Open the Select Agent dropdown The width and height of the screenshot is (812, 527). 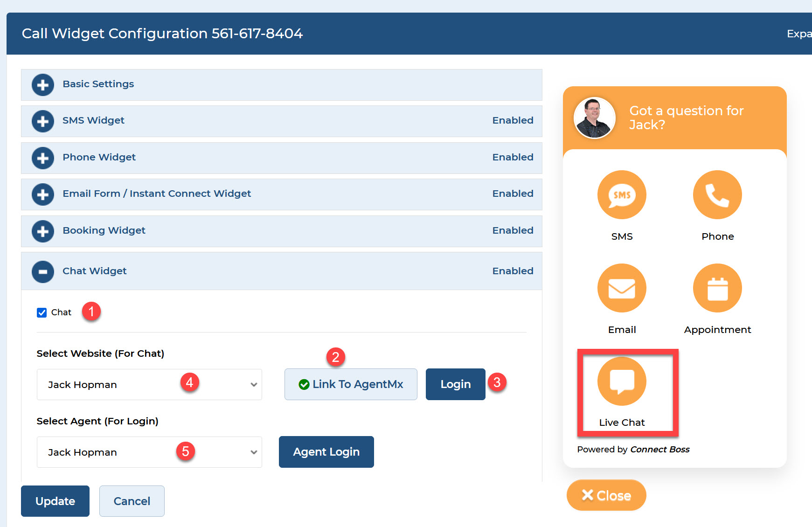tap(149, 452)
